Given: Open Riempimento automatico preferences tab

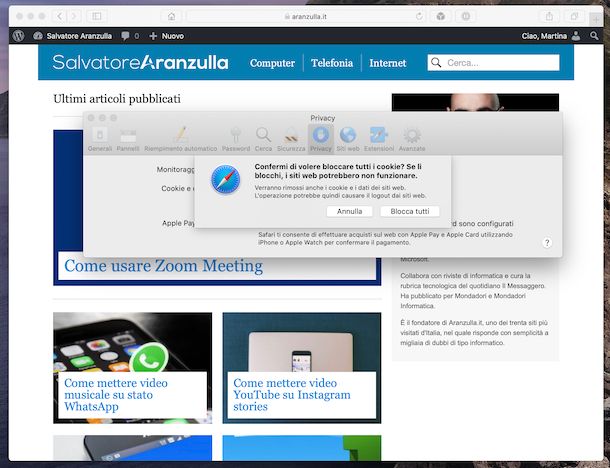Looking at the screenshot, I should [181, 139].
